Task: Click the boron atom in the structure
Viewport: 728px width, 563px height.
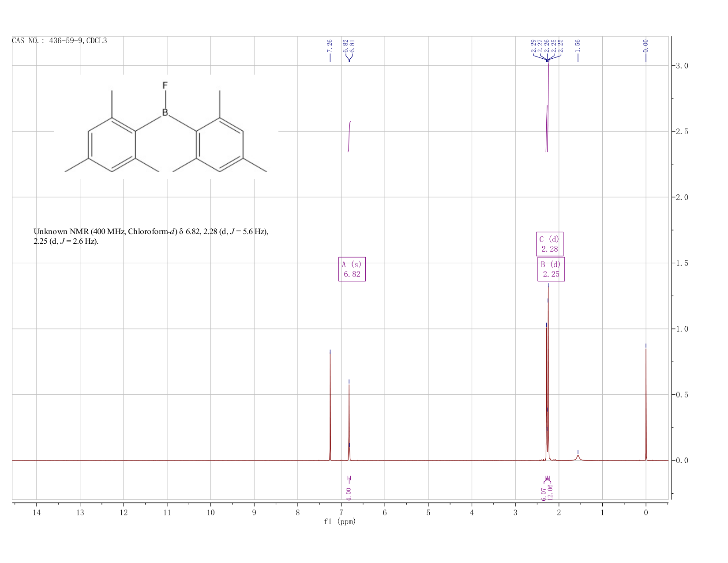Action: point(165,113)
